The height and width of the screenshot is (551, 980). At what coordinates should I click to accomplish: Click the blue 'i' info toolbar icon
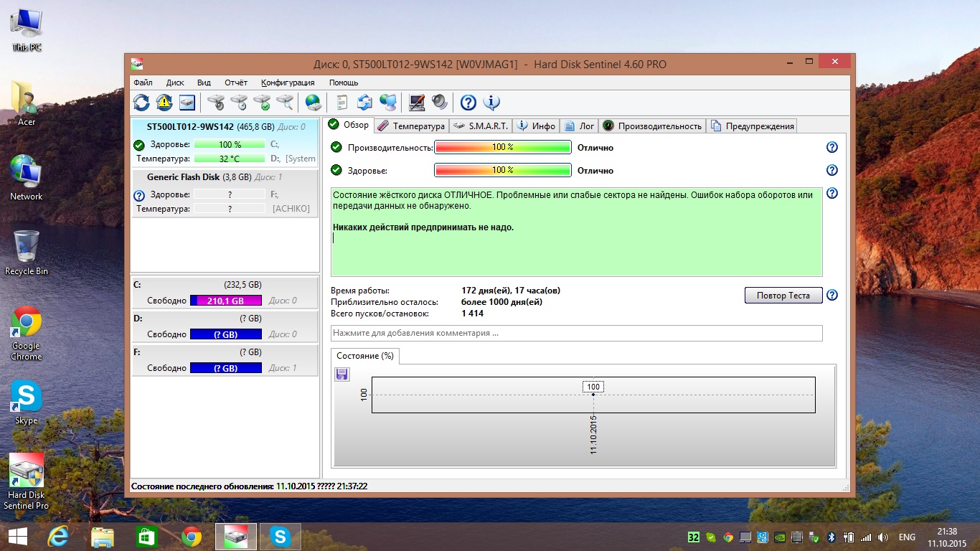click(491, 103)
